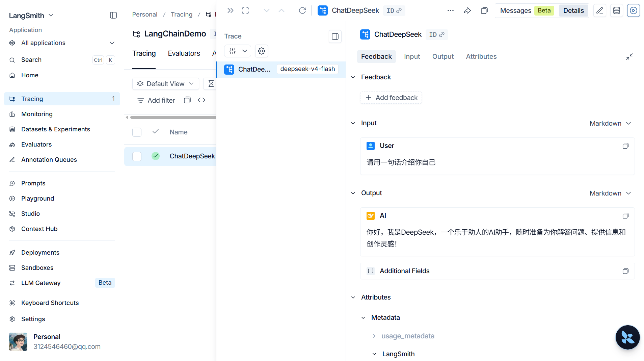Screen dimensions: 644x361
Task: Minimize the run details panel
Action: [x=629, y=57]
